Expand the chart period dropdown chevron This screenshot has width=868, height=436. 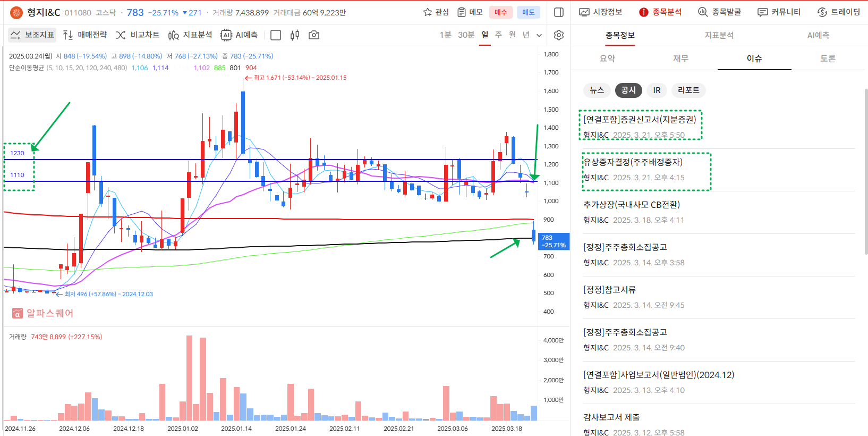coord(539,35)
